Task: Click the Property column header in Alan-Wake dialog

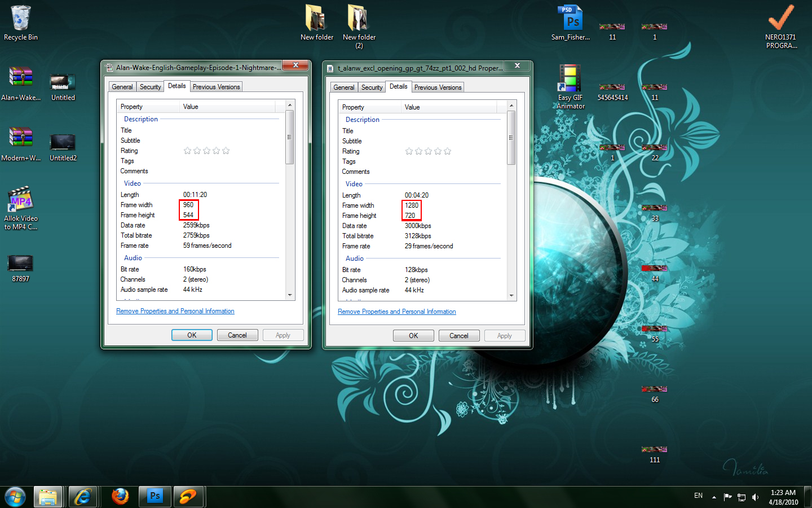Action: [148, 107]
